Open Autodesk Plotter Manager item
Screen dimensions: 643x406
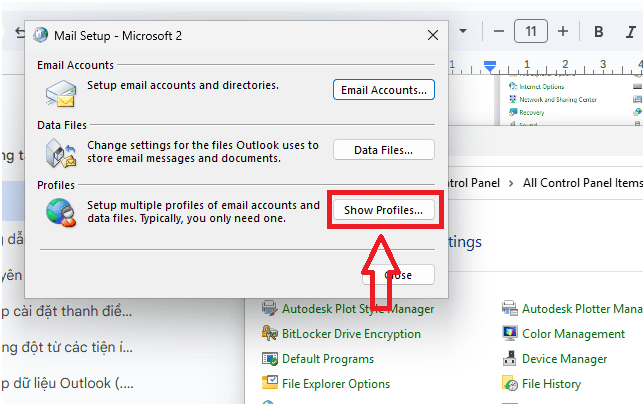coord(582,308)
